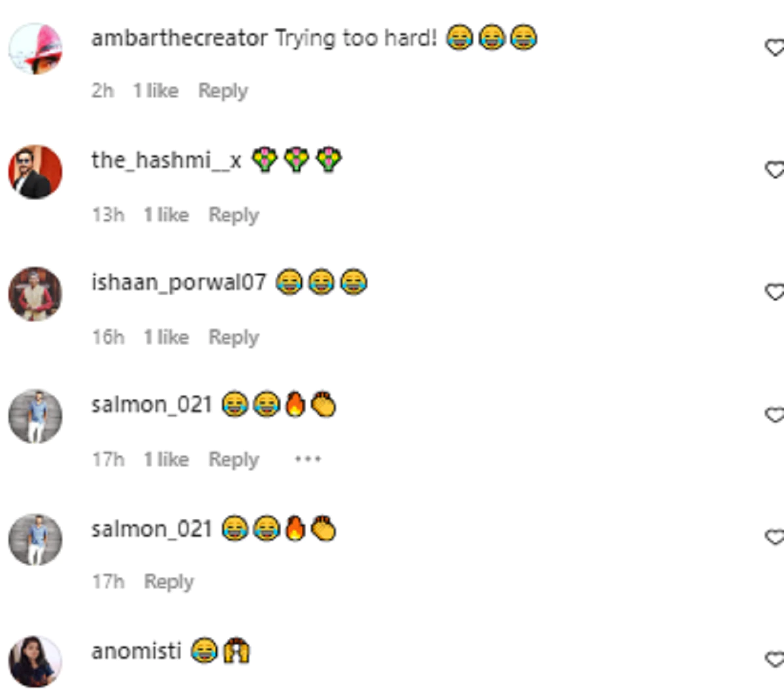
Task: Open ambarthecreator username link
Action: (x=179, y=38)
